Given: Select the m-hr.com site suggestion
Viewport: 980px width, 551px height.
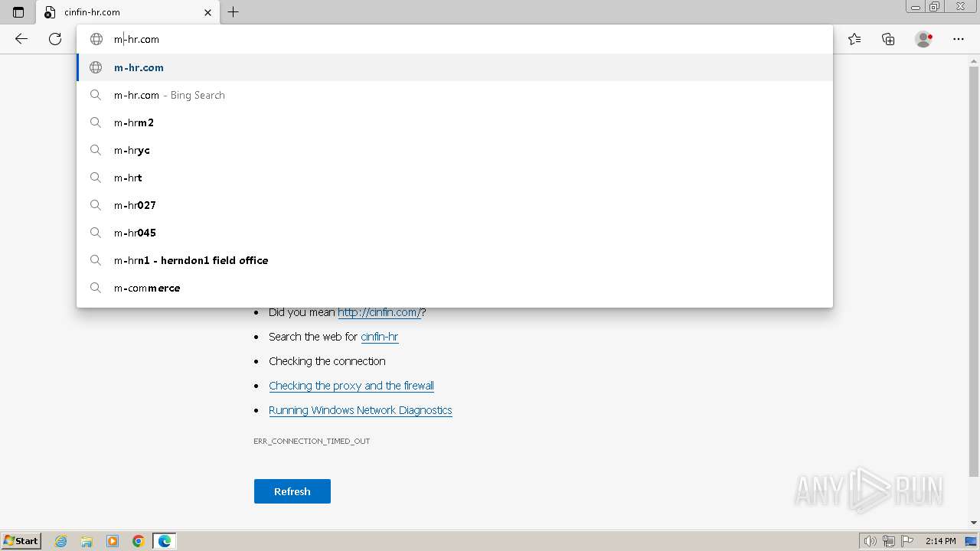Looking at the screenshot, I should pyautogui.click(x=455, y=67).
